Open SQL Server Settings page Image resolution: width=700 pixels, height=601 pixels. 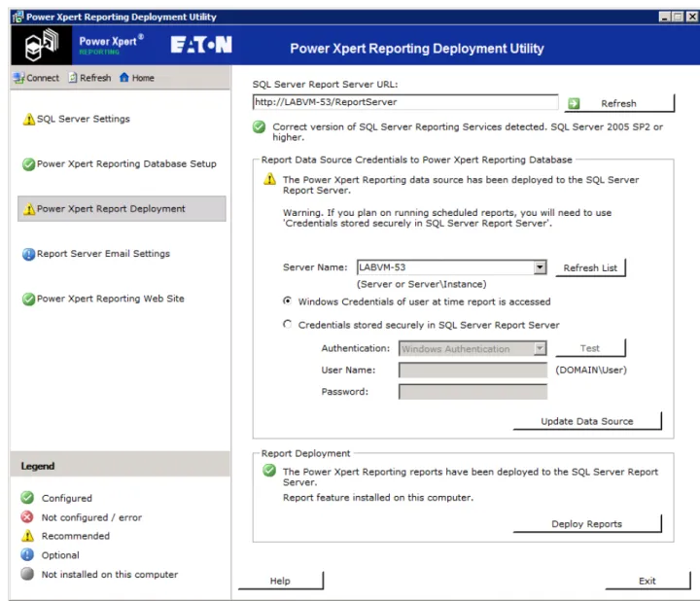coord(84,120)
